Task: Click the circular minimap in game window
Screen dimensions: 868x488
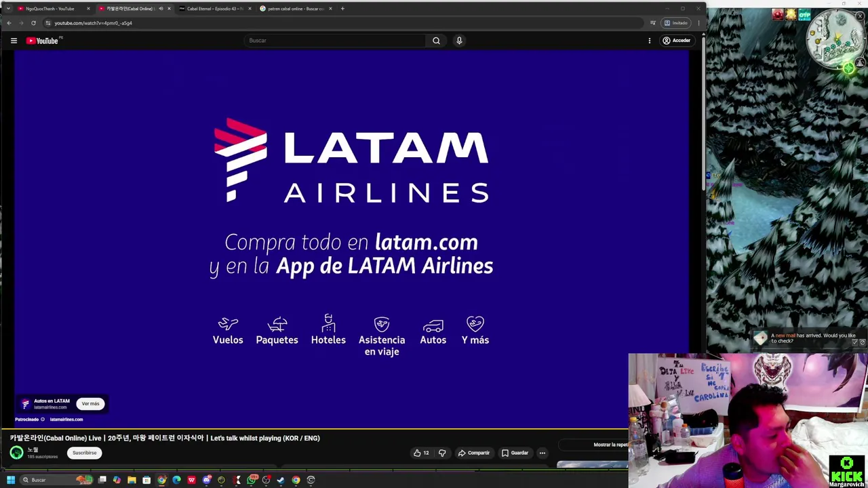Action: 835,39
